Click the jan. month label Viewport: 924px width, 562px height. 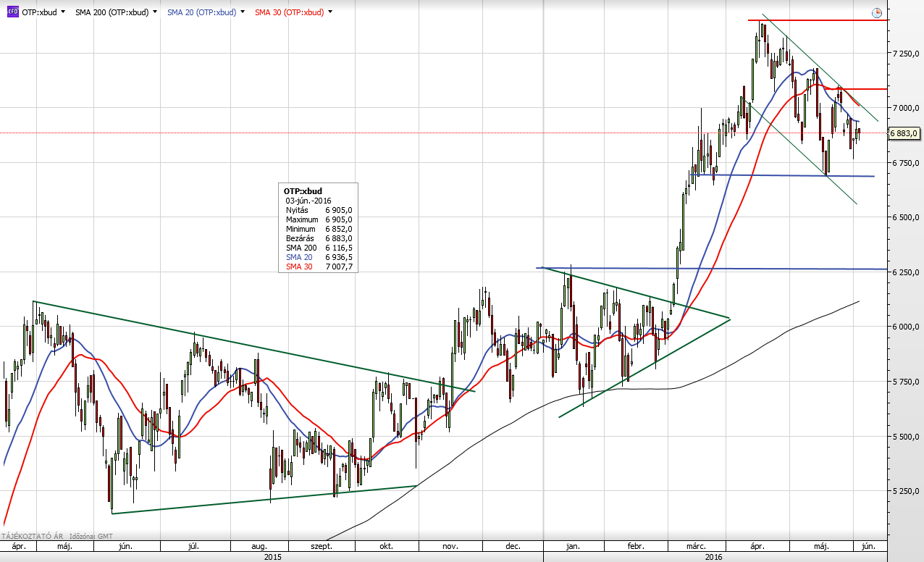573,546
